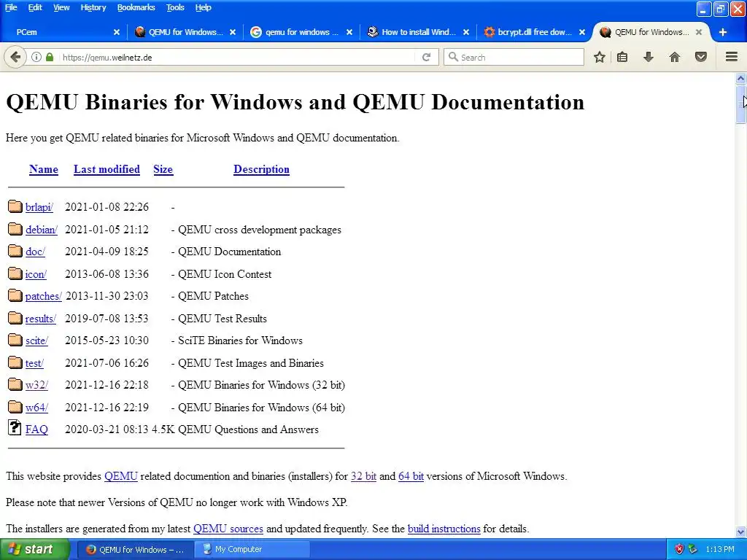This screenshot has height=560, width=747.
Task: Open the View menu
Action: [61, 7]
